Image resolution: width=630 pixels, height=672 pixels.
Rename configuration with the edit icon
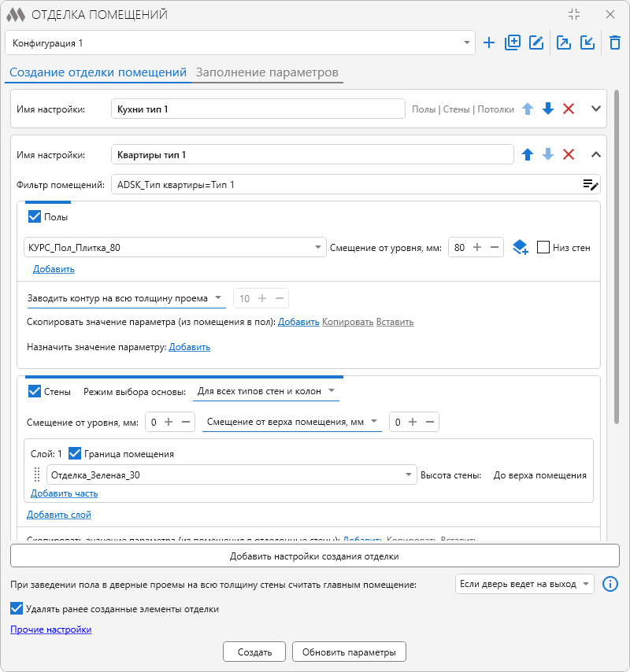click(x=536, y=42)
